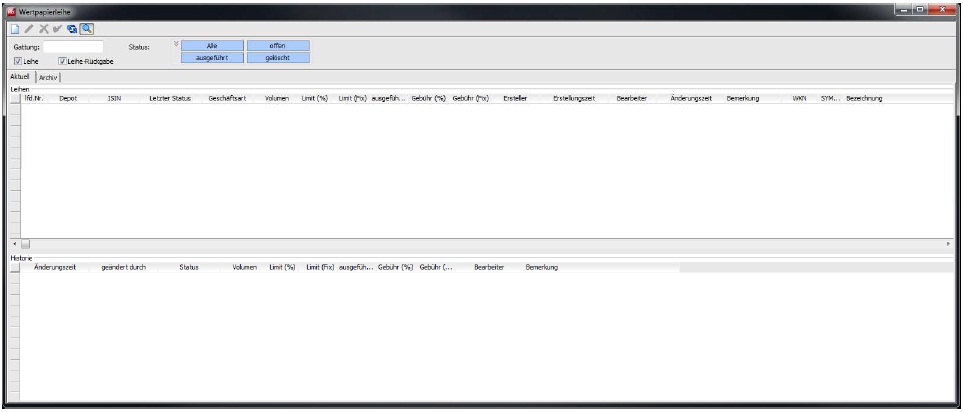Click the WKN column header
The height and width of the screenshot is (412, 963).
(x=799, y=98)
